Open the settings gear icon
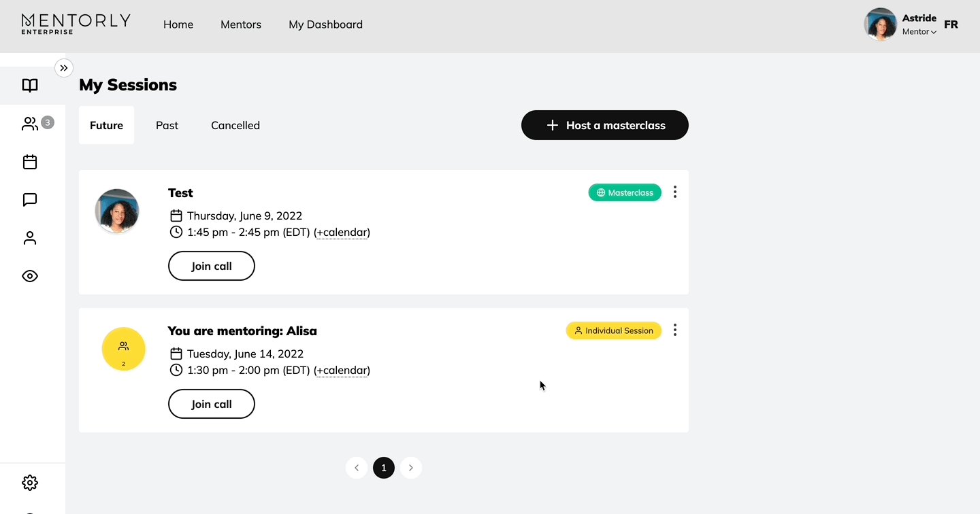 (30, 483)
